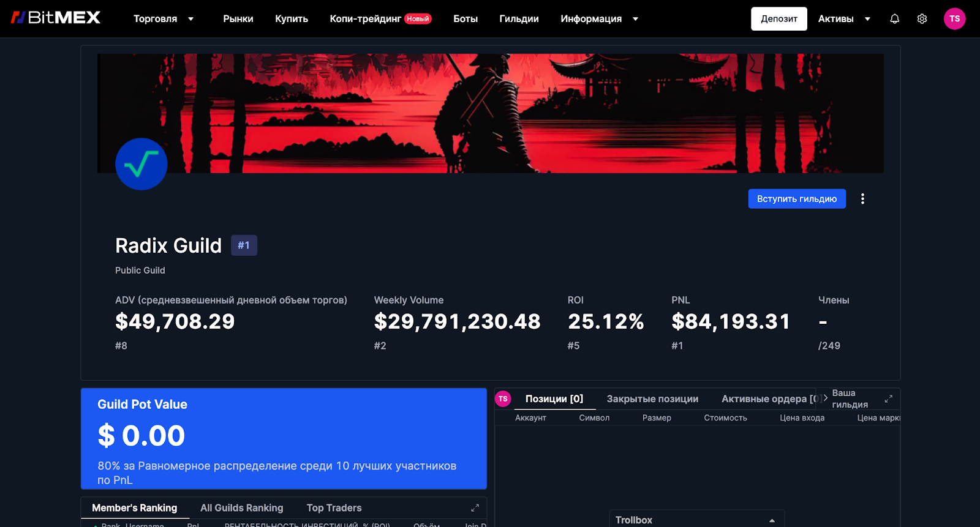Viewport: 980px width, 527px height.
Task: Click the Символ column header
Action: click(x=594, y=418)
